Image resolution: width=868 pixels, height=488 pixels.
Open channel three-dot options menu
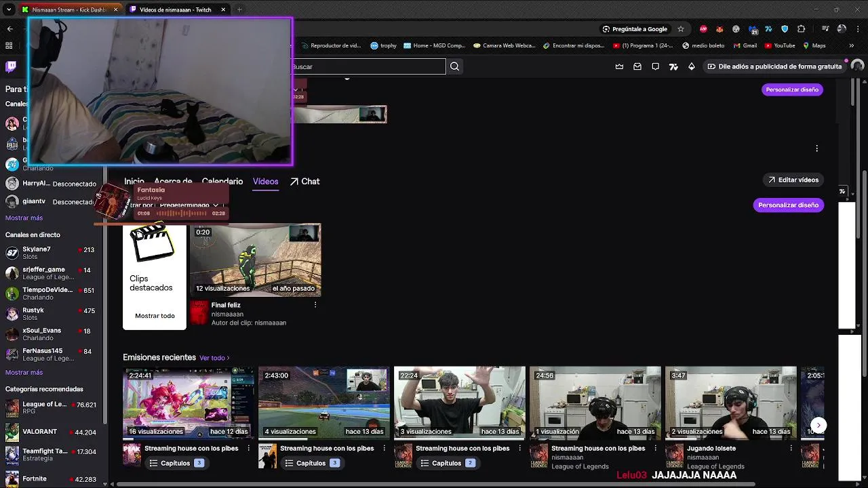[x=816, y=148]
